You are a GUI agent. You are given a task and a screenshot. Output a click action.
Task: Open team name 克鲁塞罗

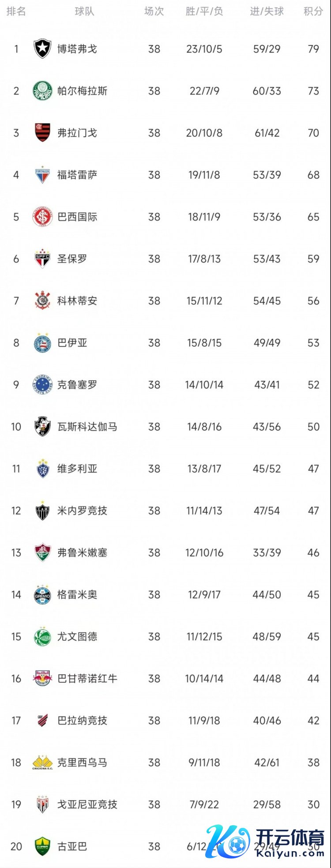tap(77, 385)
